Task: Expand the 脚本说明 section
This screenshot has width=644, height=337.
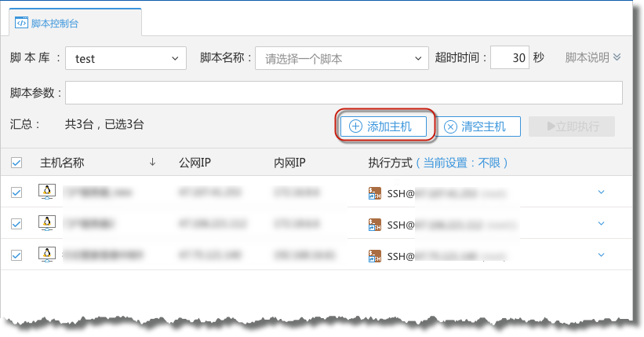Action: 593,57
